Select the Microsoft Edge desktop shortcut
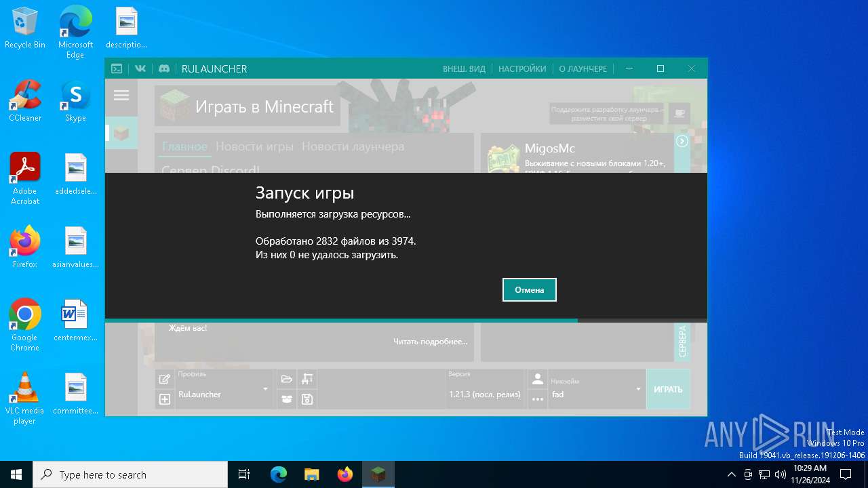The image size is (868, 488). coord(75,33)
